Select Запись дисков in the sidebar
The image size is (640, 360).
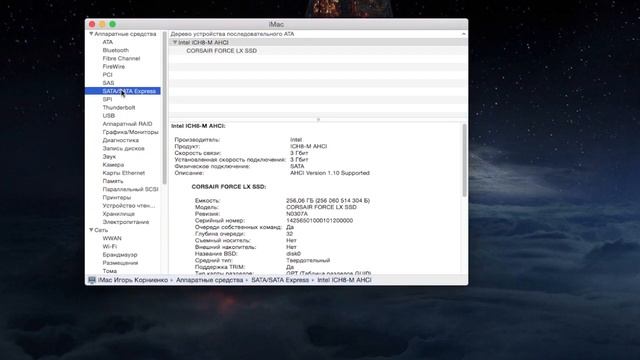pyautogui.click(x=123, y=148)
